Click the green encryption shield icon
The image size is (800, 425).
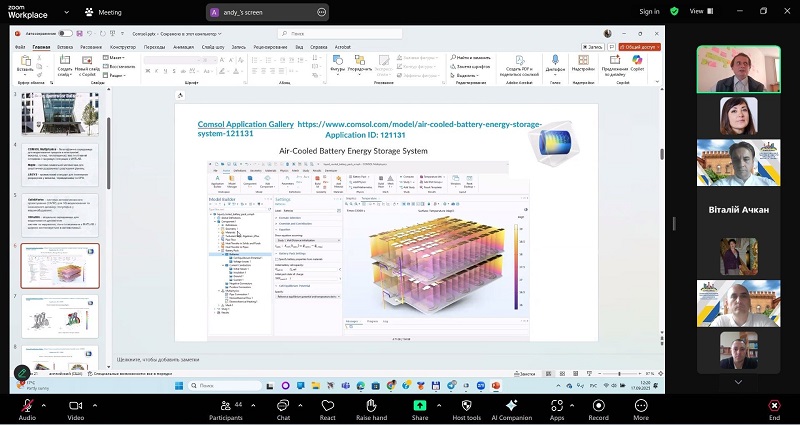point(674,11)
